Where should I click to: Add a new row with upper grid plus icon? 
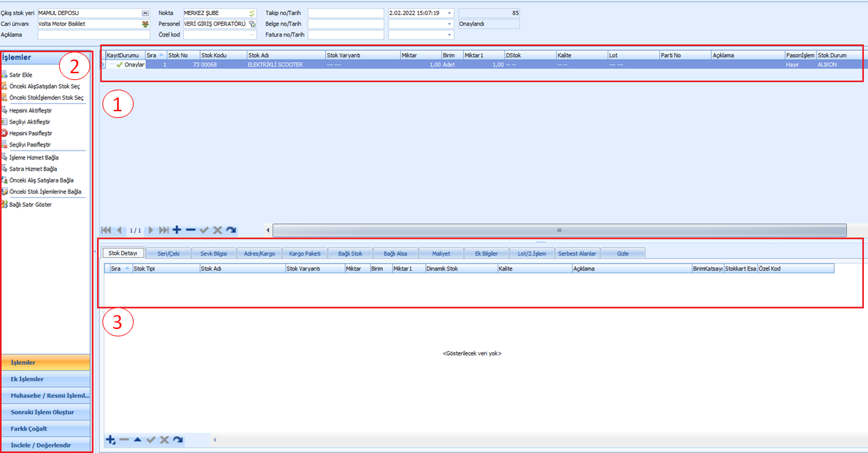click(x=177, y=230)
